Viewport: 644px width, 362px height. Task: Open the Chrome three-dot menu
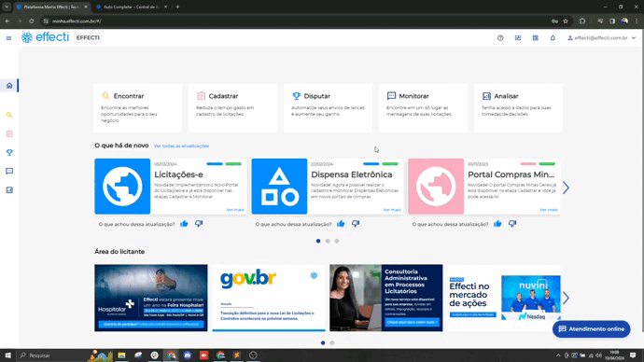point(637,21)
